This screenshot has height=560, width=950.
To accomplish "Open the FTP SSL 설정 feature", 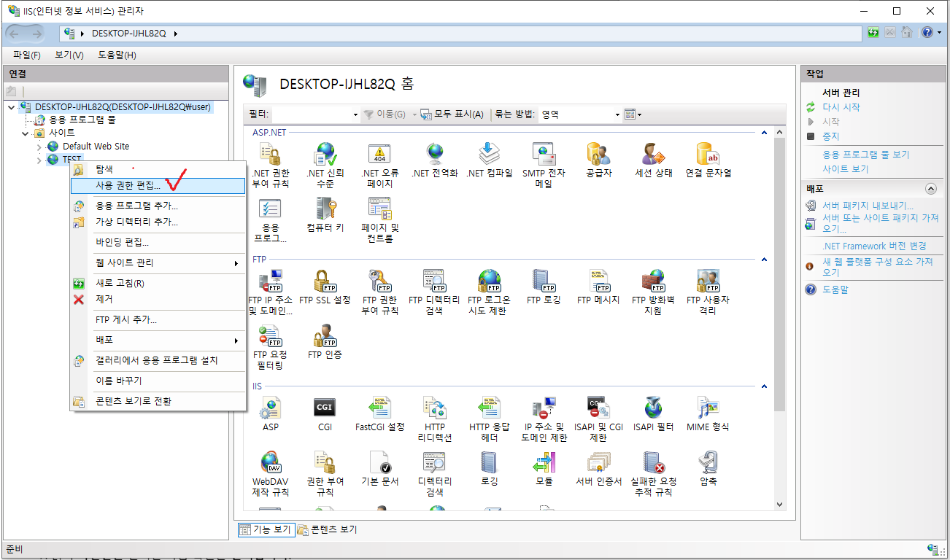I will 325,287.
